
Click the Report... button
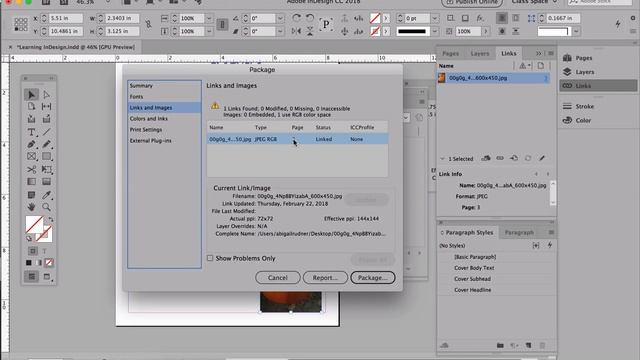click(x=325, y=278)
